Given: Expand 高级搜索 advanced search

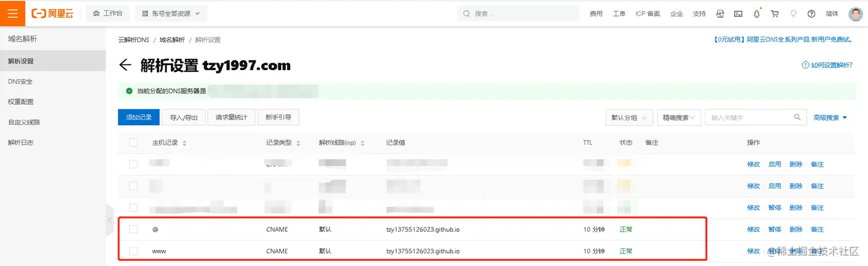Looking at the screenshot, I should [830, 117].
